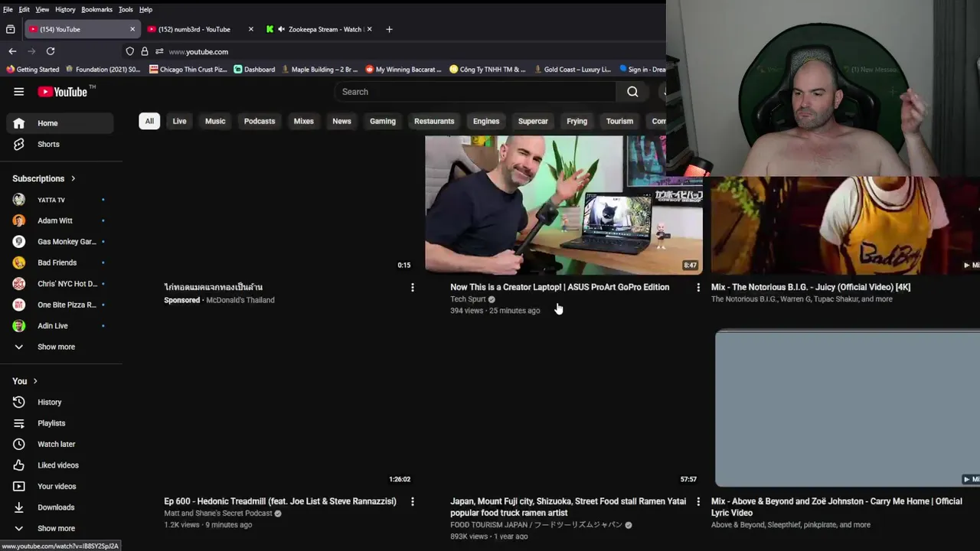Open the Subscriptions section chevron
The image size is (980, 551).
(73, 178)
